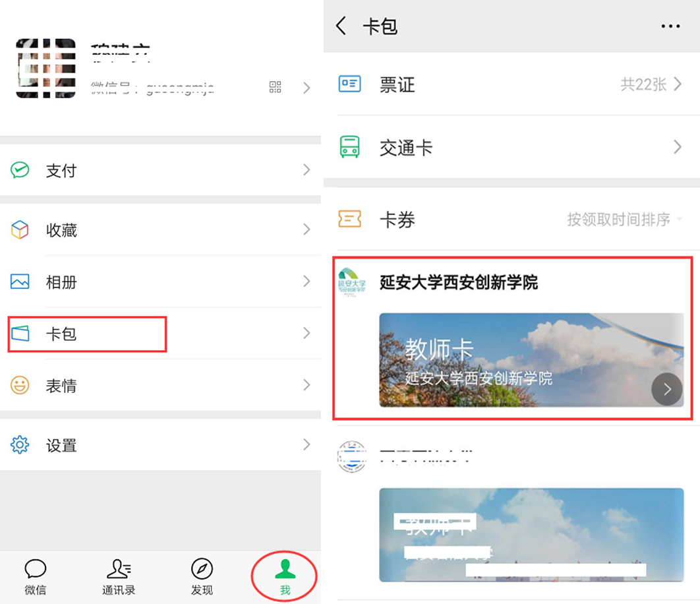Expand the 交通卡 row chevron
The height and width of the screenshot is (604, 700).
pyautogui.click(x=678, y=147)
